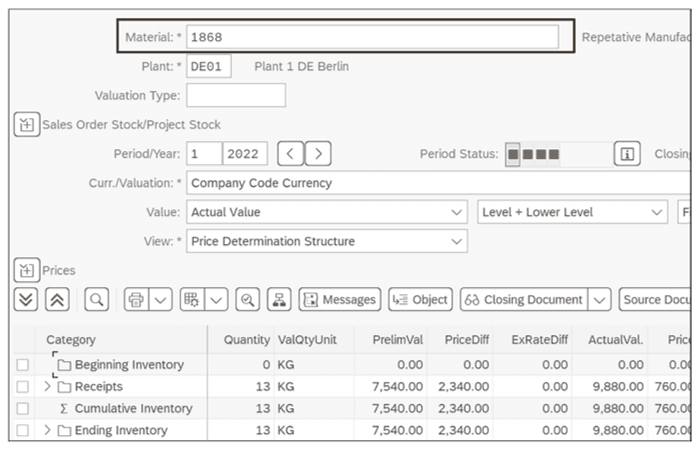This screenshot has width=700, height=449.
Task: Select the Beginning Inventory row checkbox
Action: tap(23, 365)
